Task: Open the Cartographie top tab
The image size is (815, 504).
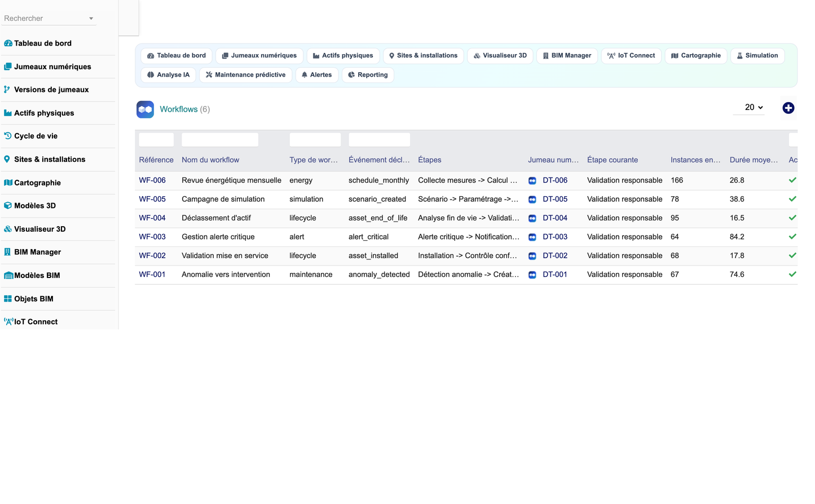Action: coord(696,56)
